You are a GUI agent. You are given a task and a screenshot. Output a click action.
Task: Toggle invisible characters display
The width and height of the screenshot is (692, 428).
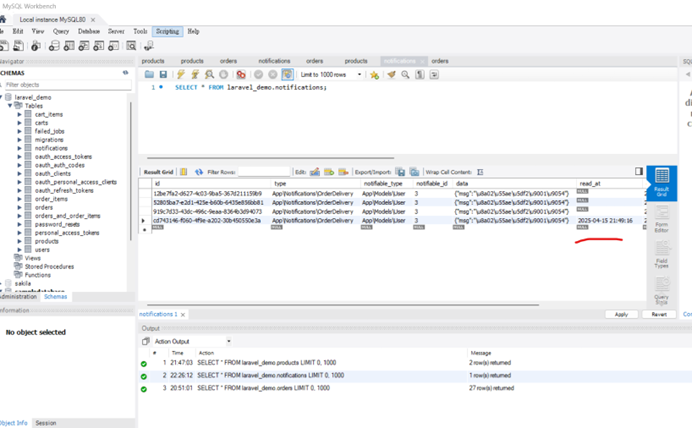pyautogui.click(x=420, y=75)
